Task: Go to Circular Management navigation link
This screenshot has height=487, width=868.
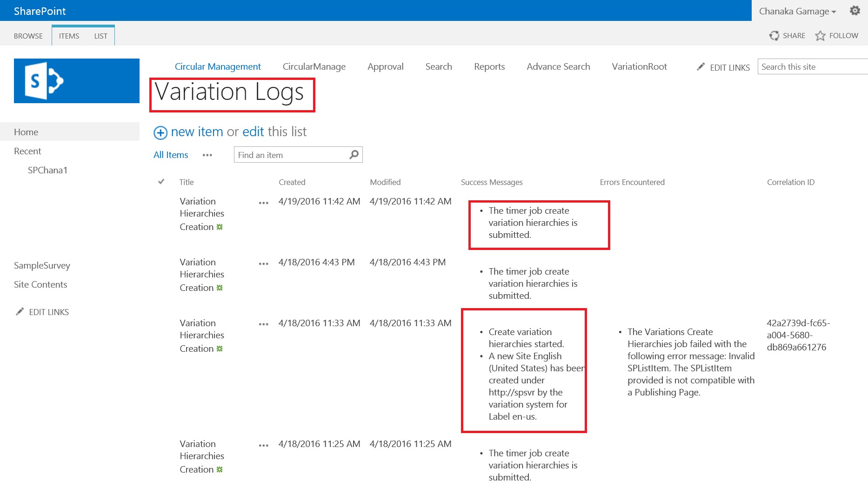Action: coord(218,66)
